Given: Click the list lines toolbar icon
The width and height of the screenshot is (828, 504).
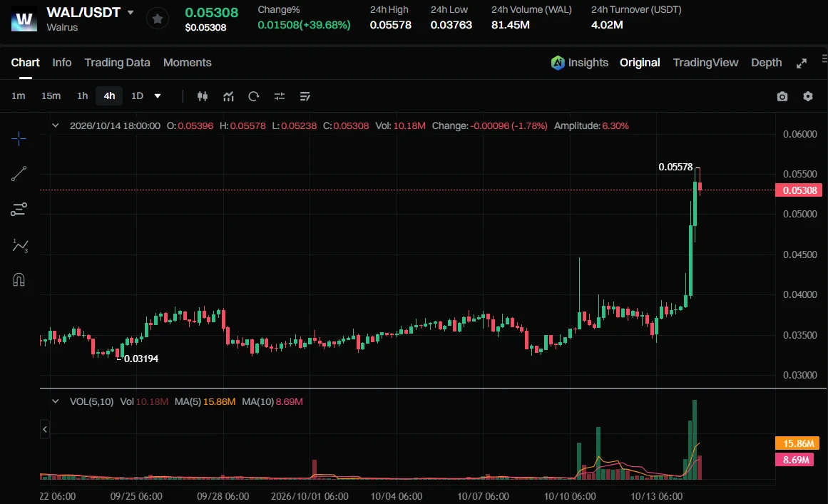Looking at the screenshot, I should 305,96.
